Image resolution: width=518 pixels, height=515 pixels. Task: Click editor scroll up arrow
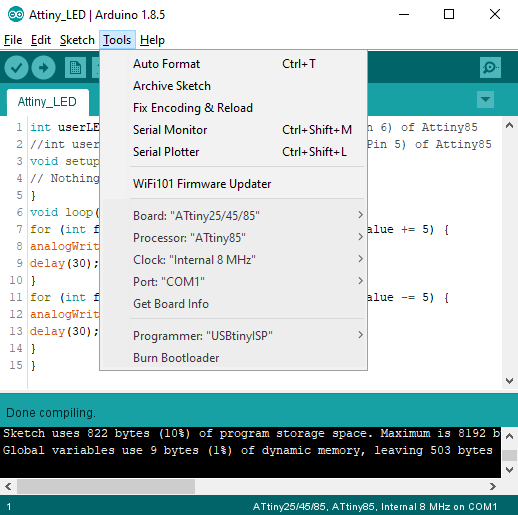coord(509,125)
